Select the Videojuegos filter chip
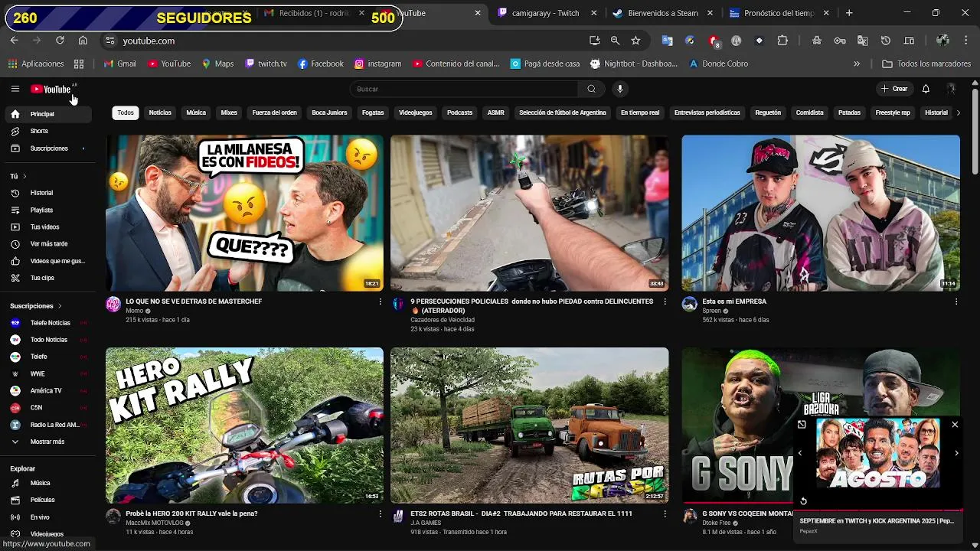The width and height of the screenshot is (980, 551). tap(415, 112)
